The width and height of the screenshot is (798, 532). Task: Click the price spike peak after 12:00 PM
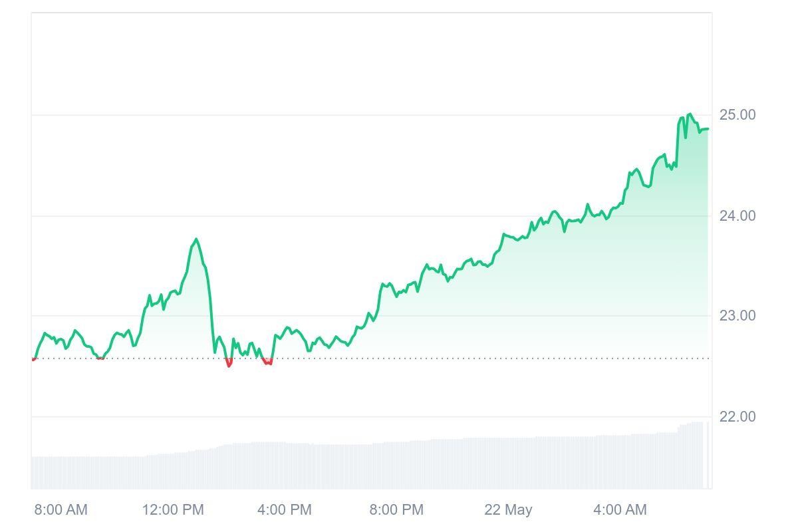196,239
